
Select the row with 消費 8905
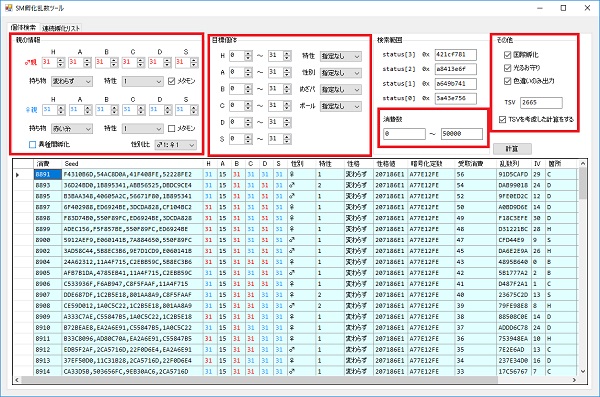[x=295, y=273]
